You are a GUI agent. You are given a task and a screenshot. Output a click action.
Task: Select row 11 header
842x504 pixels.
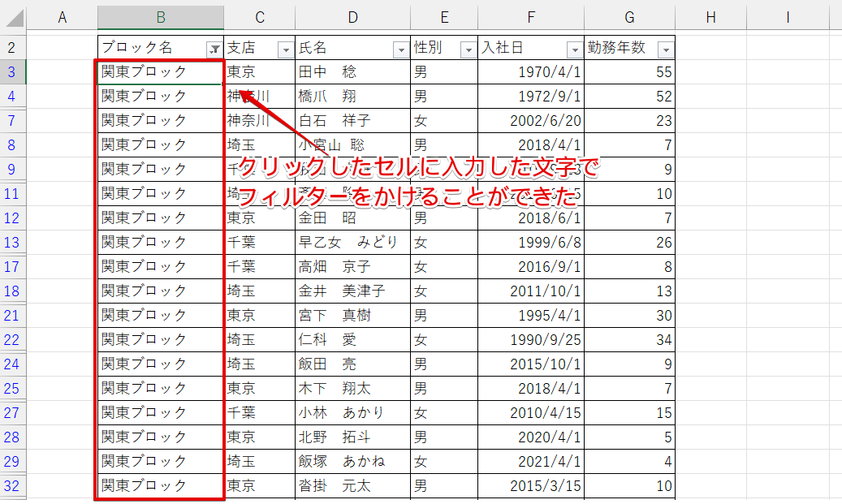click(x=12, y=194)
